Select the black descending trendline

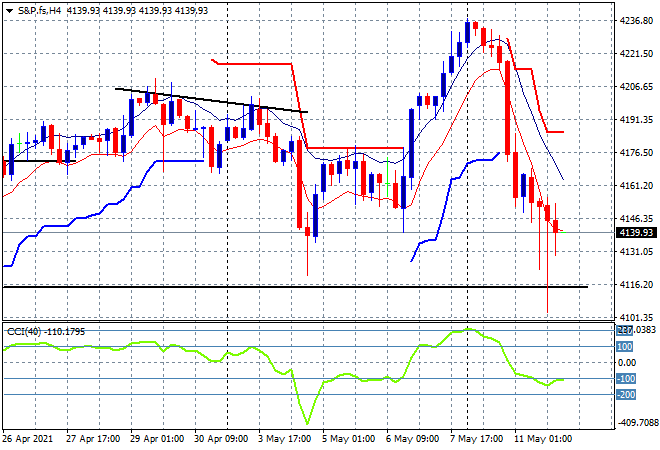pyautogui.click(x=211, y=100)
